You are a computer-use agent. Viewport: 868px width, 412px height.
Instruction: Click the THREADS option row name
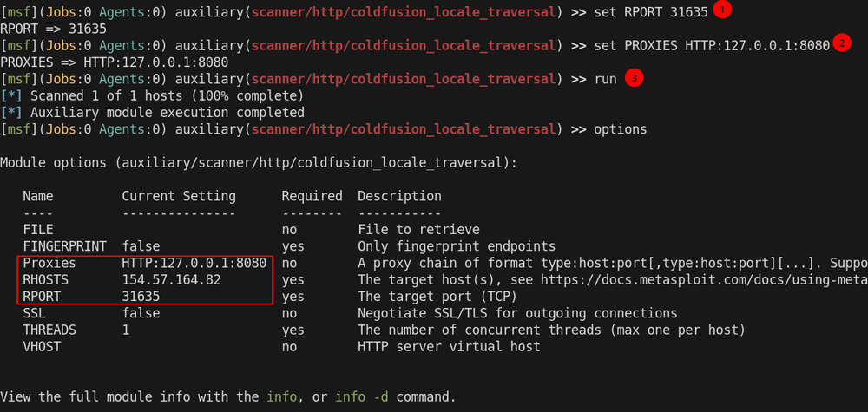coord(49,330)
